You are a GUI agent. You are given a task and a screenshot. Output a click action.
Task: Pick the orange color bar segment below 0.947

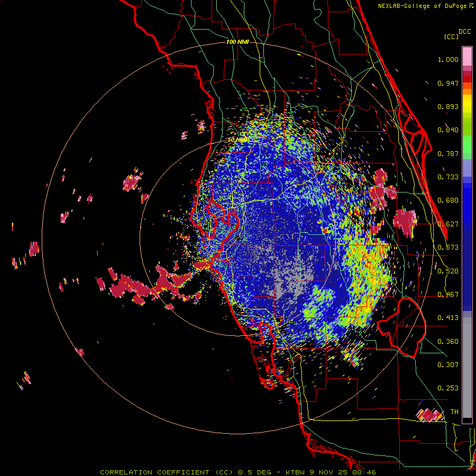(x=467, y=91)
